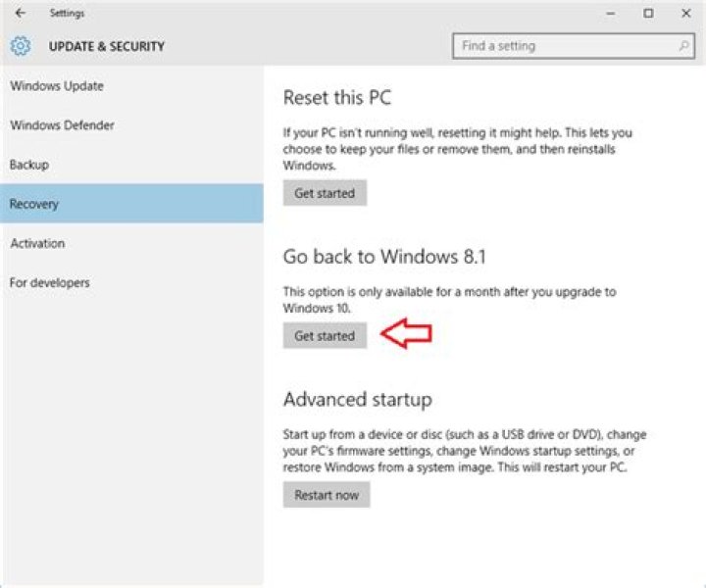Click the 'Start up from a device or disc' description
706x588 pixels.
[x=465, y=451]
